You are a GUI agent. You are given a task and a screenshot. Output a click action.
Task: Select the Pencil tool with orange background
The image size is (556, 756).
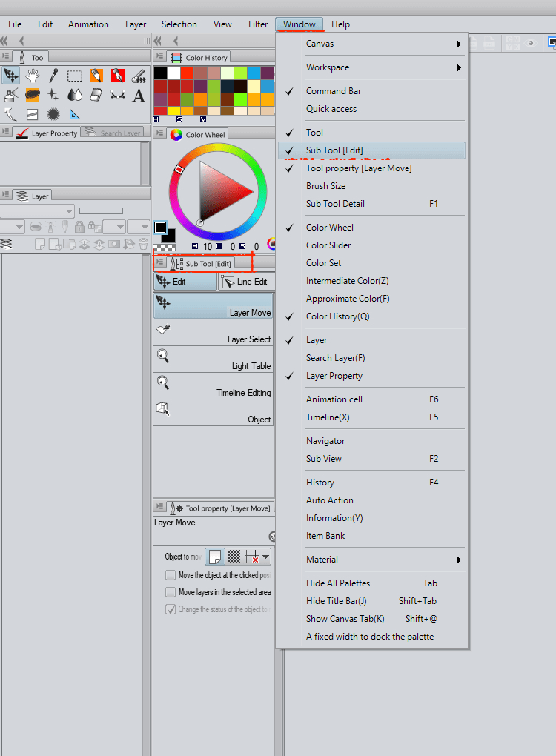point(96,76)
